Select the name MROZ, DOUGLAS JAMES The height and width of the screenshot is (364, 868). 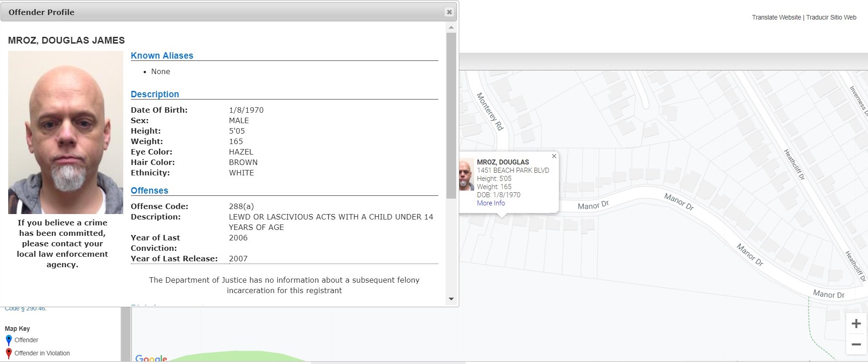[66, 40]
